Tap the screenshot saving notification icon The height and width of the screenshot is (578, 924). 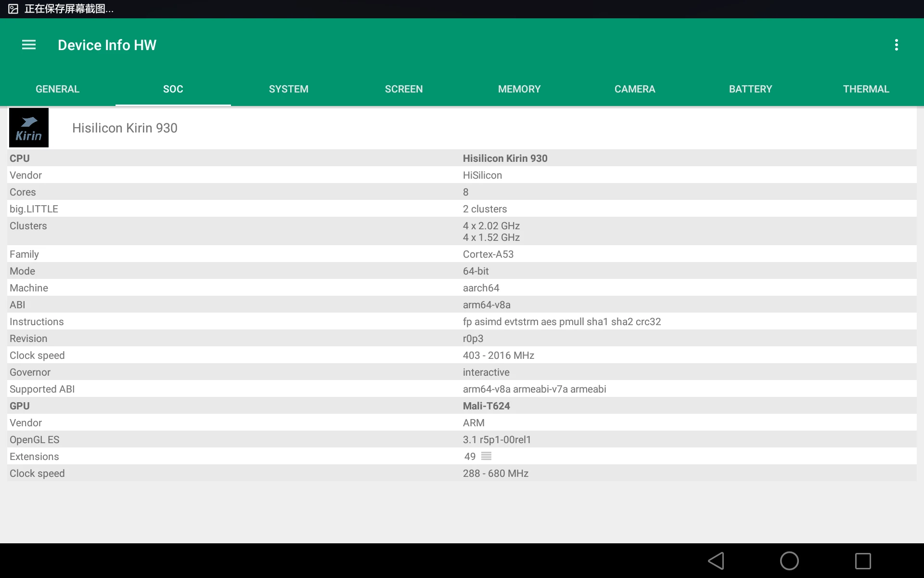[x=13, y=9]
